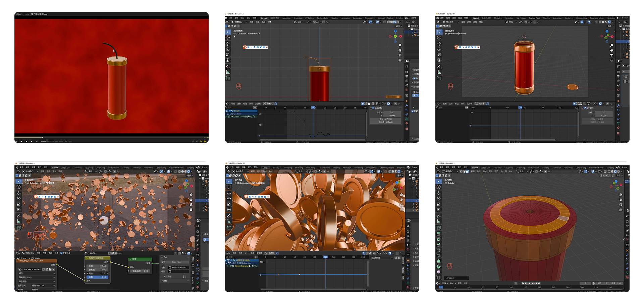Open the 物体模式 dropdown in the NurbsPath front-view window
The height and width of the screenshot is (305, 644).
239,22
